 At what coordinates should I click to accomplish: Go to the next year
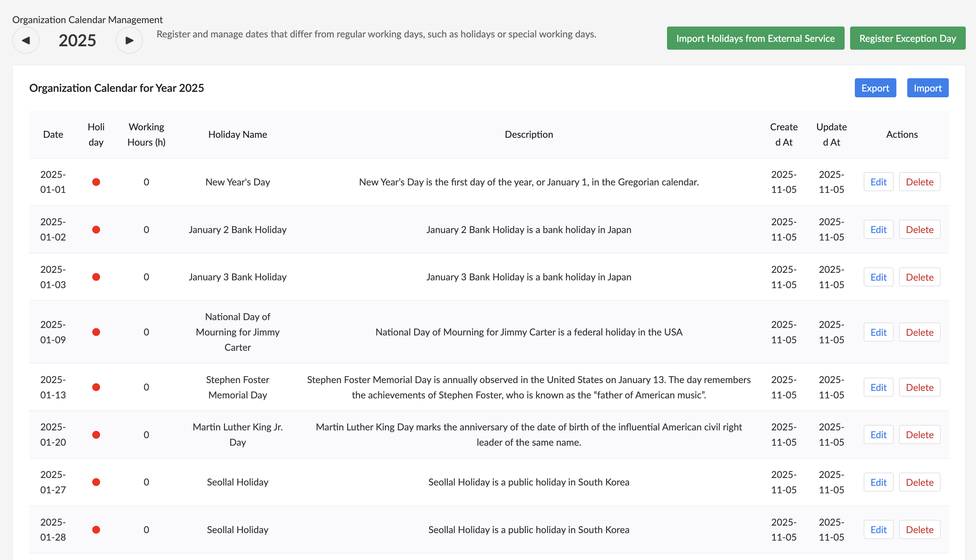coord(129,39)
